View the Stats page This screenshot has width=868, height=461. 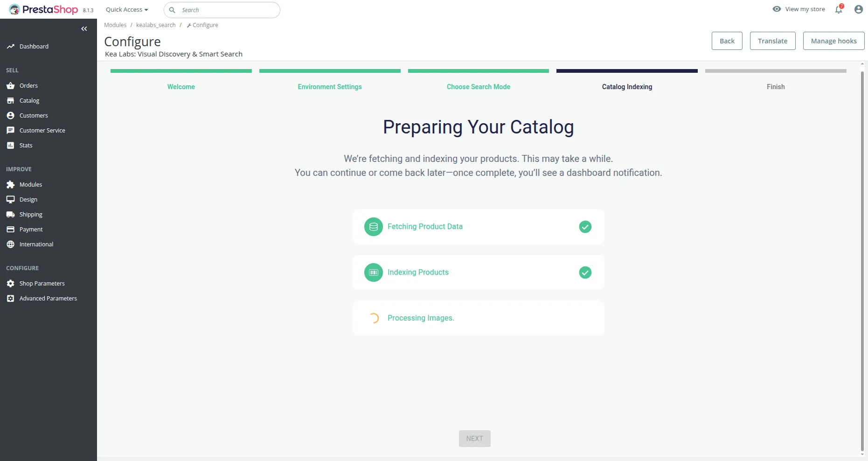click(26, 145)
